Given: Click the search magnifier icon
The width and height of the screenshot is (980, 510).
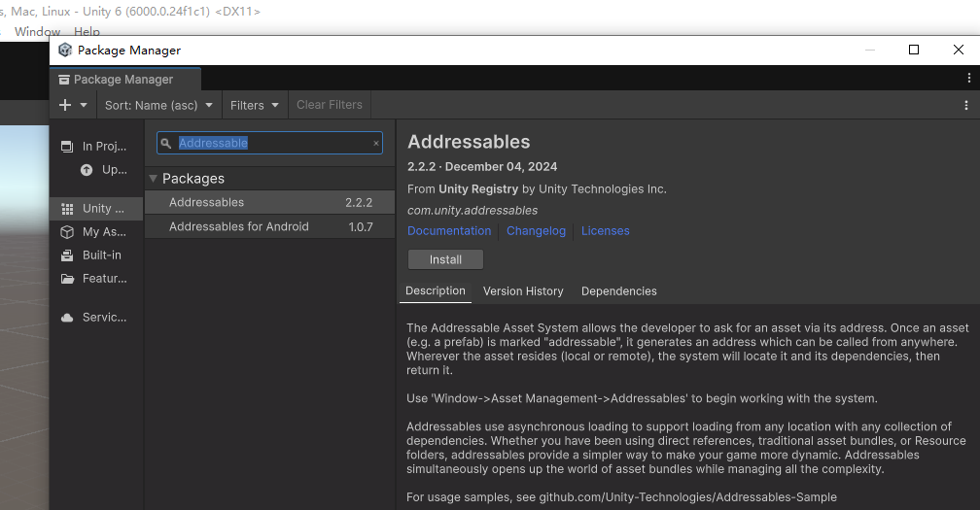Looking at the screenshot, I should [166, 143].
